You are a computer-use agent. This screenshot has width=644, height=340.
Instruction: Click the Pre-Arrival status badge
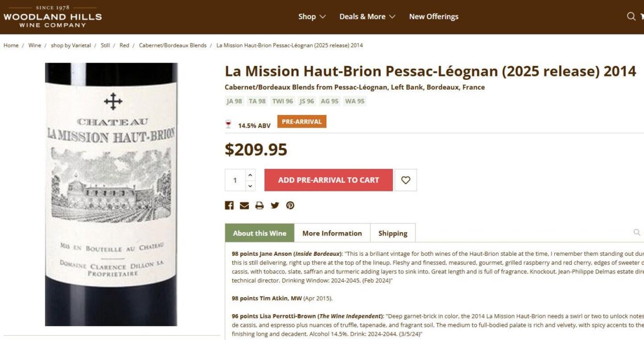pyautogui.click(x=303, y=122)
